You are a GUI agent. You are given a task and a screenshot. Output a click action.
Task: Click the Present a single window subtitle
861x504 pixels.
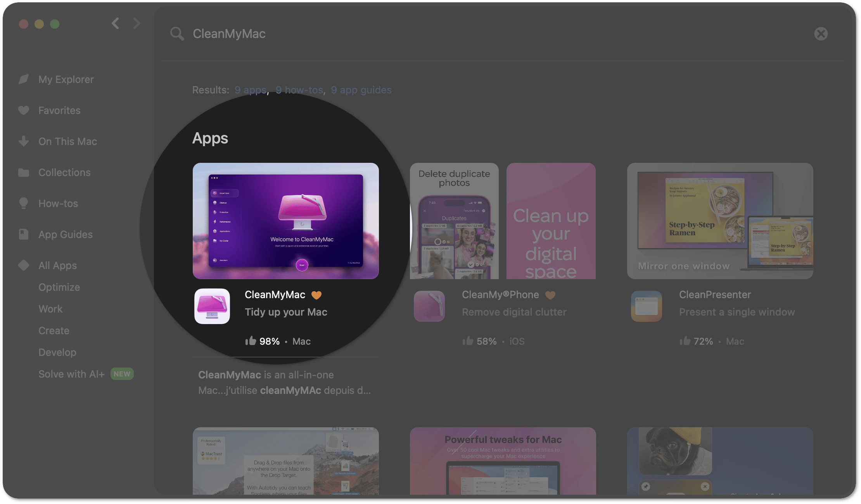tap(737, 312)
